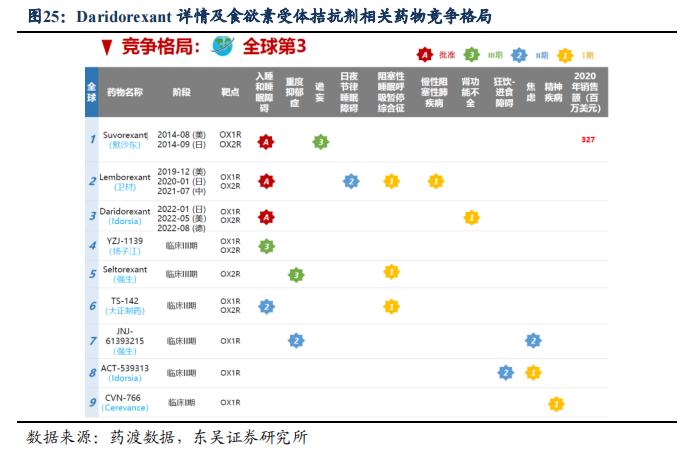Click the red triangle before 竞争格局

tap(107, 47)
